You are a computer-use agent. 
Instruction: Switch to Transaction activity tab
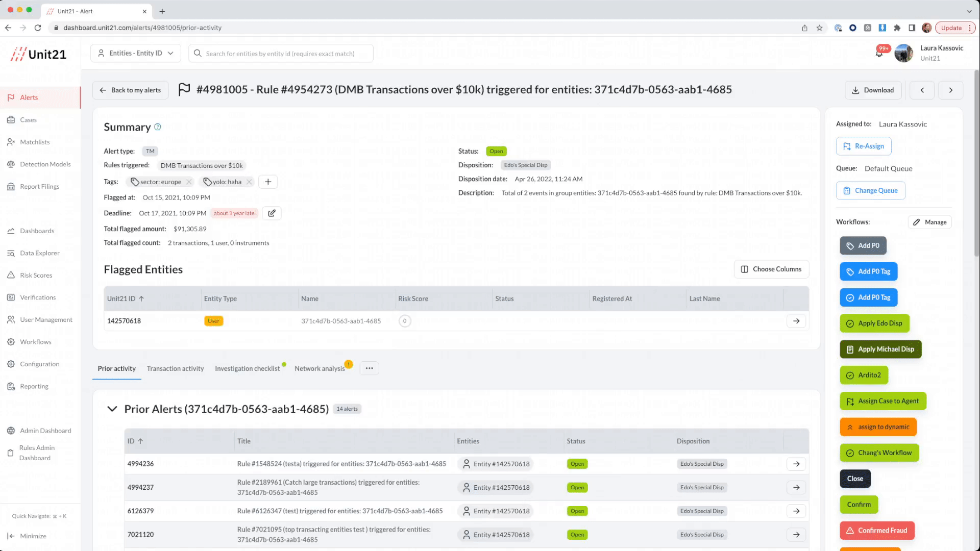[175, 369]
